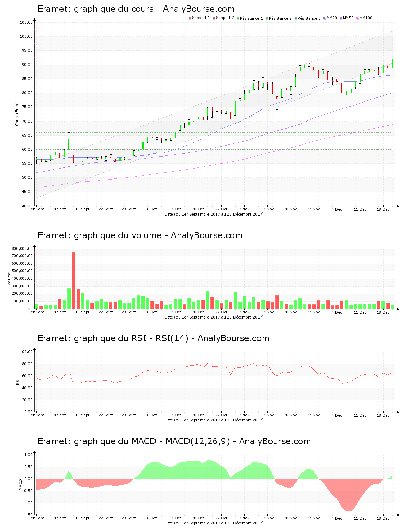The image size is (412, 532).
Task: Click '6 Oct' on the volume chart axis
Action: pyautogui.click(x=152, y=312)
